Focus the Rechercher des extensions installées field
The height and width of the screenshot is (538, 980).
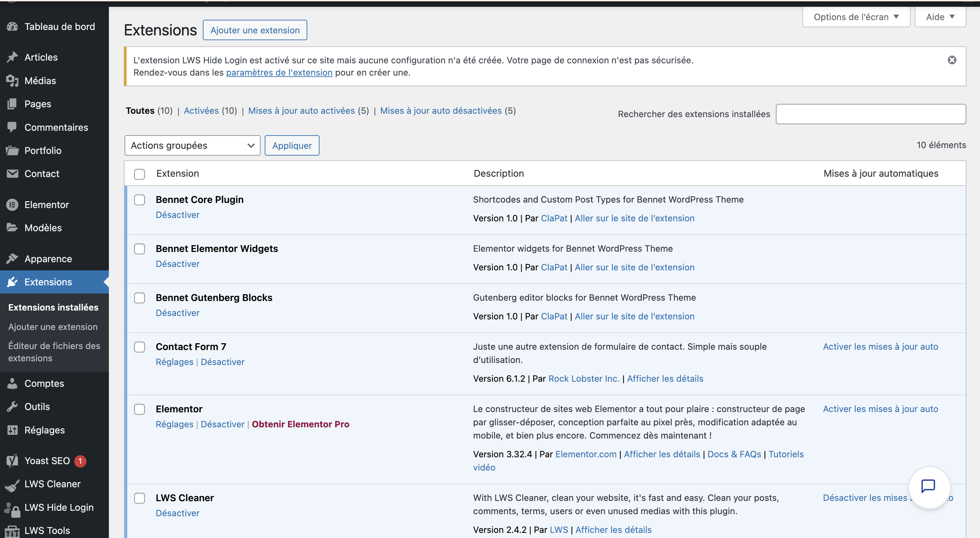click(870, 114)
